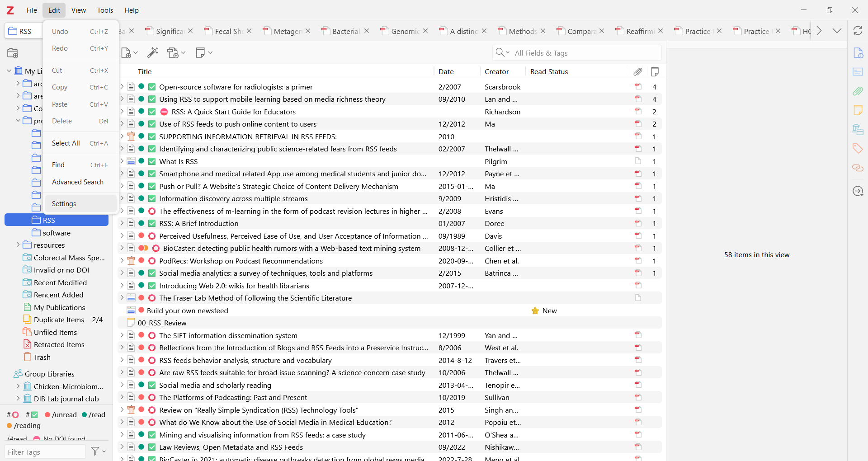This screenshot has height=461, width=868.
Task: Click the Sync with zotero.org icon
Action: tap(858, 31)
